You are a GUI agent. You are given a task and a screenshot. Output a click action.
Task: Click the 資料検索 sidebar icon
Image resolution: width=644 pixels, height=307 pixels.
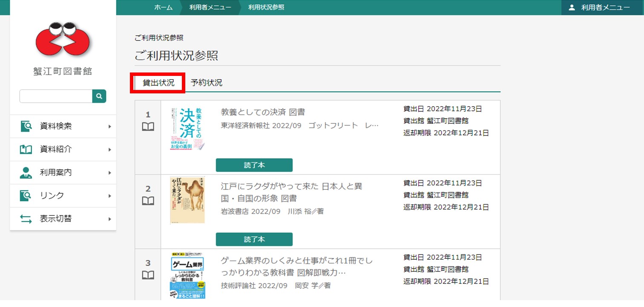26,126
